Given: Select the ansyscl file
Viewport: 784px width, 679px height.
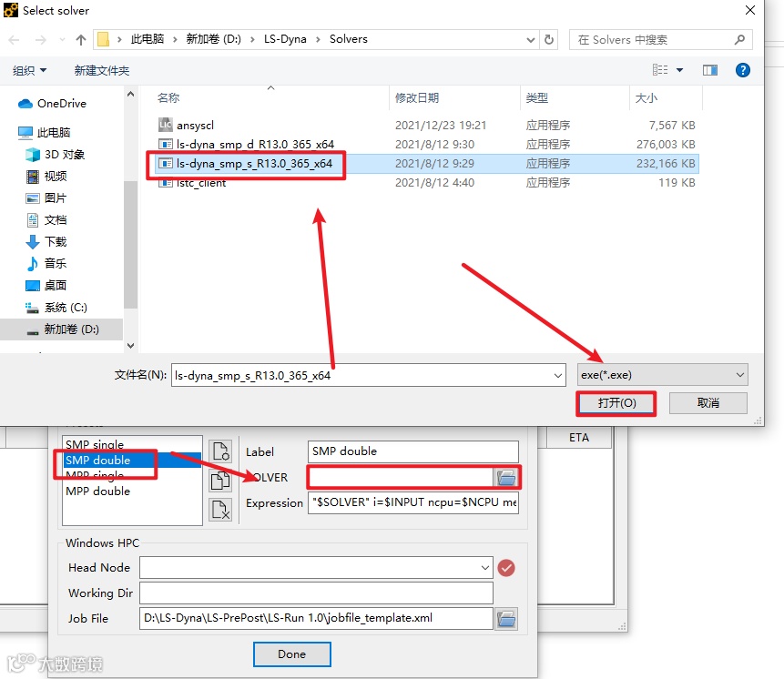Looking at the screenshot, I should tap(195, 126).
